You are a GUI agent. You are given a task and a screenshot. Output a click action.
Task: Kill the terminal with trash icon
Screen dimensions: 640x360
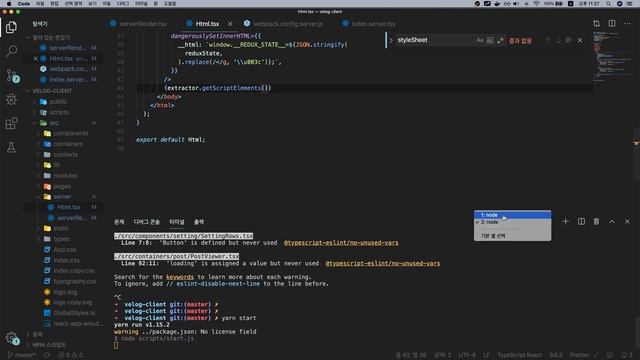[596, 222]
